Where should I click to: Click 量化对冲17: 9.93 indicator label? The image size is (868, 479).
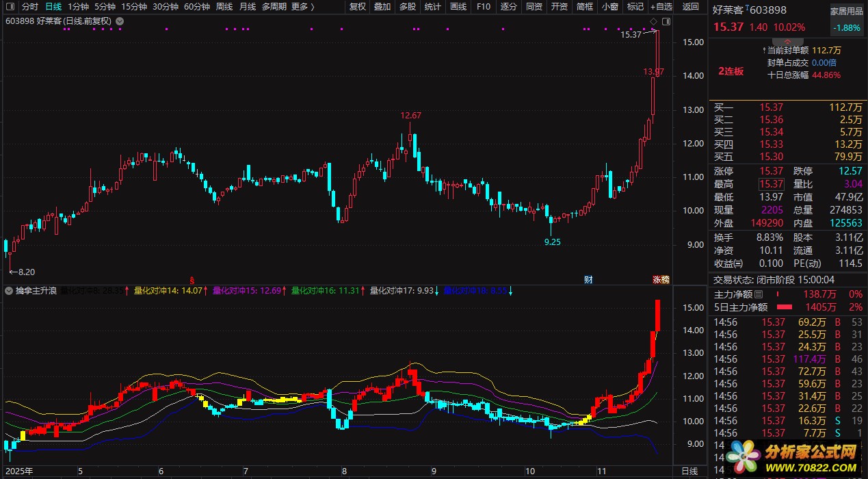(x=402, y=291)
